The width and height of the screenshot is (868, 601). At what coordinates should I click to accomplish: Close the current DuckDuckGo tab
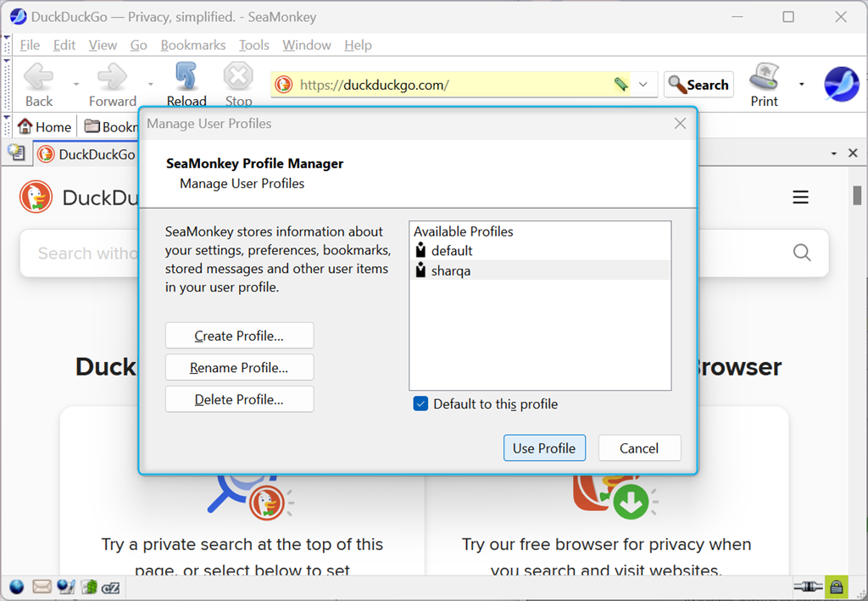tap(853, 153)
